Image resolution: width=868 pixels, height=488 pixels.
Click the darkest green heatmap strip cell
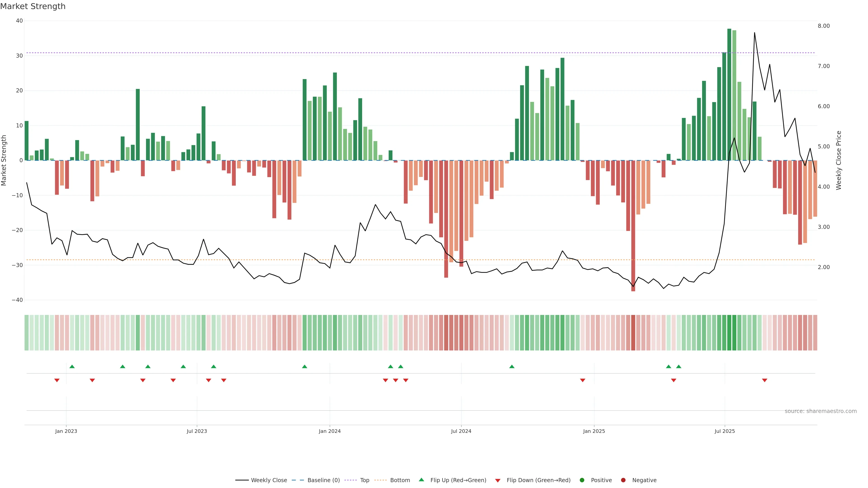click(x=729, y=332)
